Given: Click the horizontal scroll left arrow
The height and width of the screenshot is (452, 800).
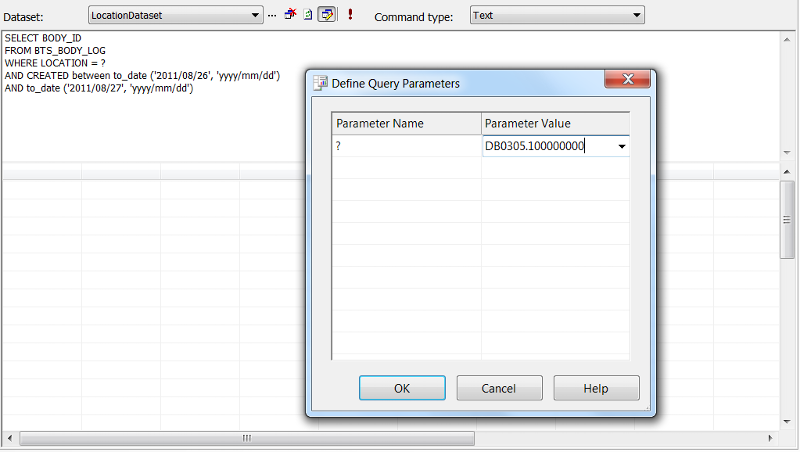Looking at the screenshot, I should point(10,438).
